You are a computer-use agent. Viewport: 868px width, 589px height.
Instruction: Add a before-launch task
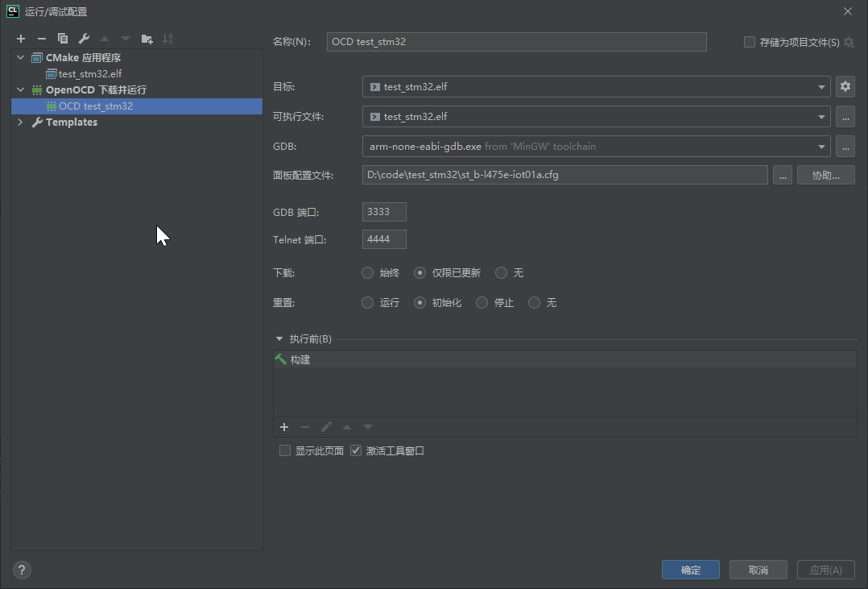click(x=284, y=427)
